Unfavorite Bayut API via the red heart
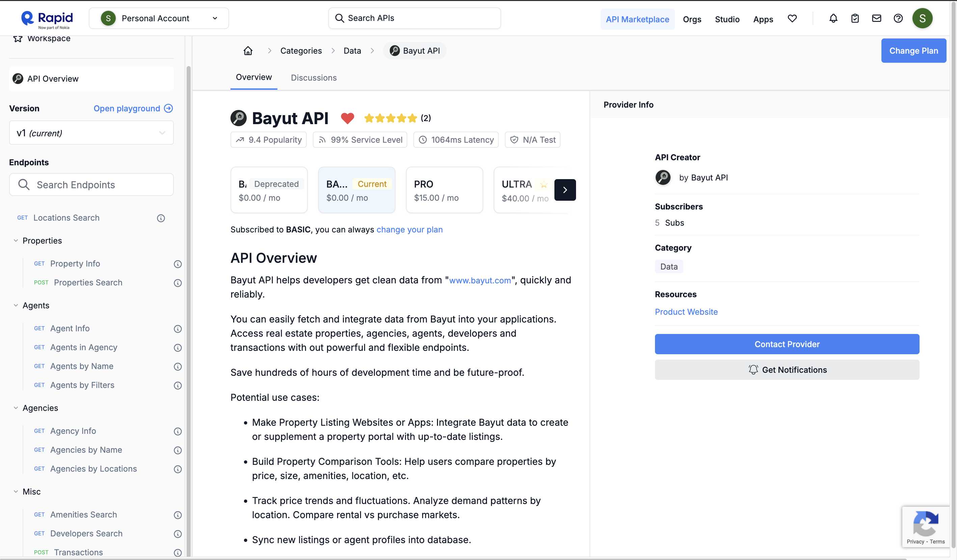 click(347, 118)
